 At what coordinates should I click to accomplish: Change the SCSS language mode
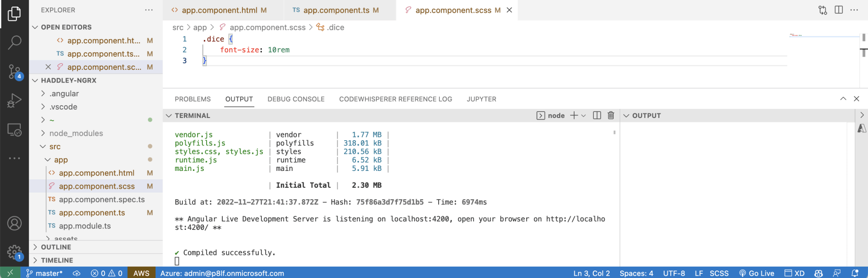click(719, 273)
